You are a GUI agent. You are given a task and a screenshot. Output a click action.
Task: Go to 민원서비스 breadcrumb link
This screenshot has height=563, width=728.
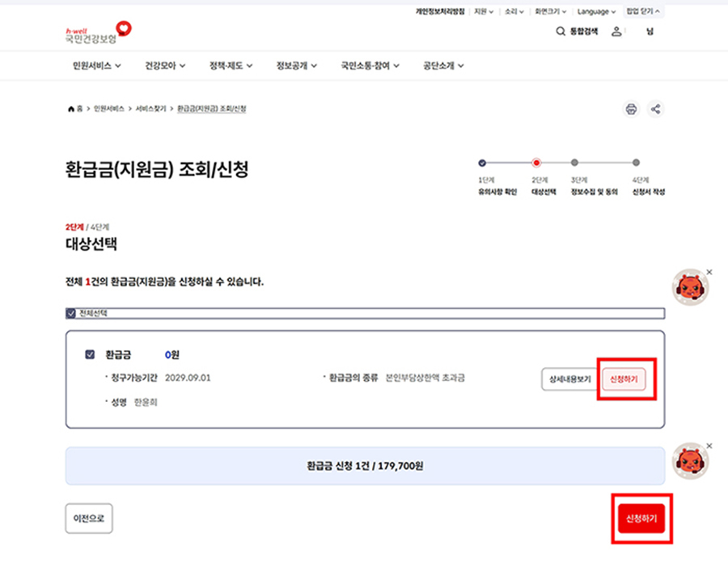108,108
